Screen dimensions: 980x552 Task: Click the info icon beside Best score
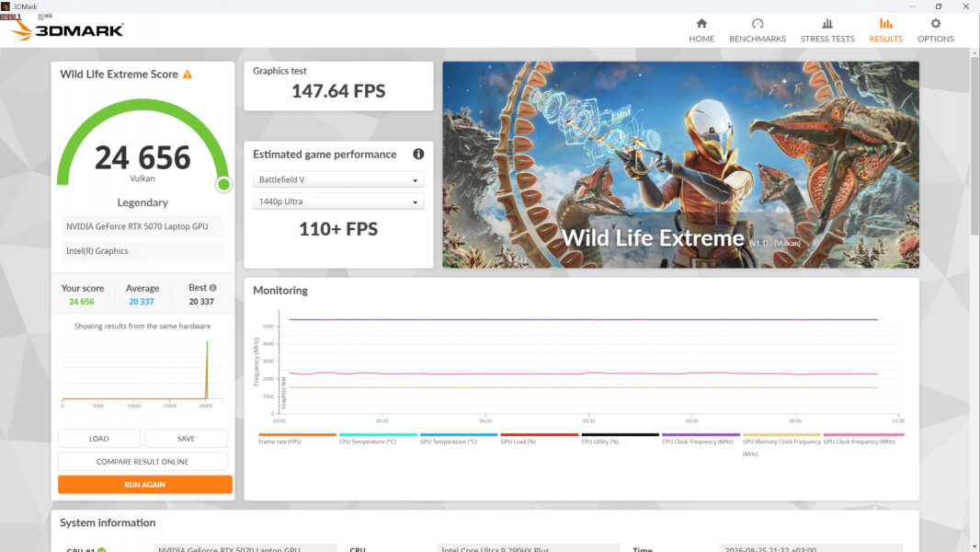point(213,288)
